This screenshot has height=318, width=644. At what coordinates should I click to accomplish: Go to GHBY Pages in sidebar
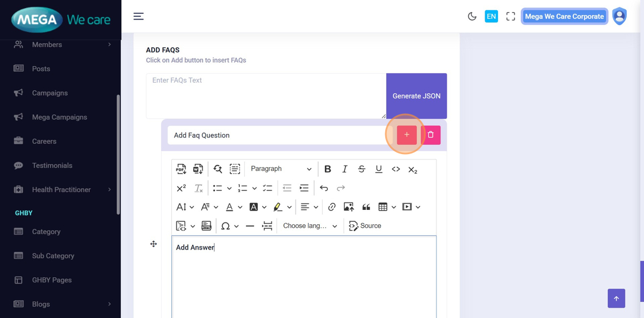point(52,280)
